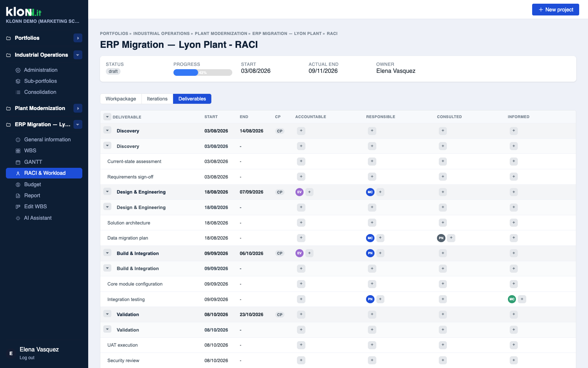The height and width of the screenshot is (368, 588).
Task: Expand the Portfolios sidebar arrow
Action: [78, 38]
